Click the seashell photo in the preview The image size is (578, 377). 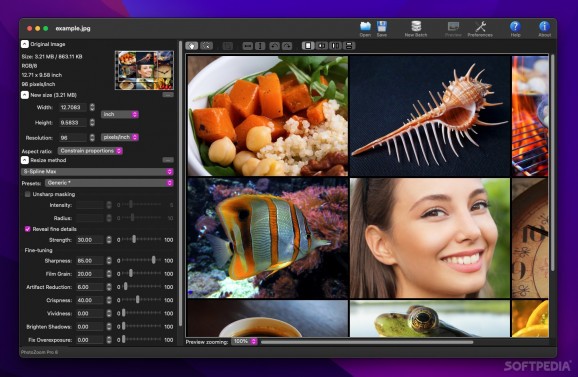(429, 116)
